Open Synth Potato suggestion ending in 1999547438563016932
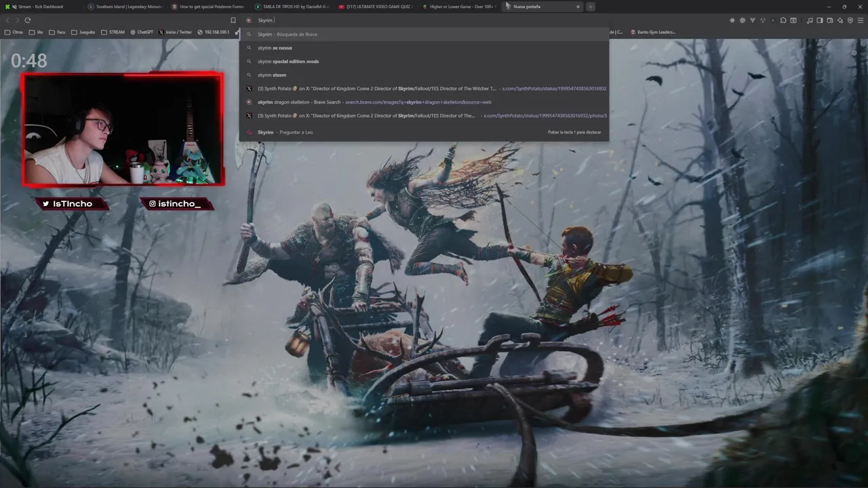The width and height of the screenshot is (868, 488). tap(424, 89)
